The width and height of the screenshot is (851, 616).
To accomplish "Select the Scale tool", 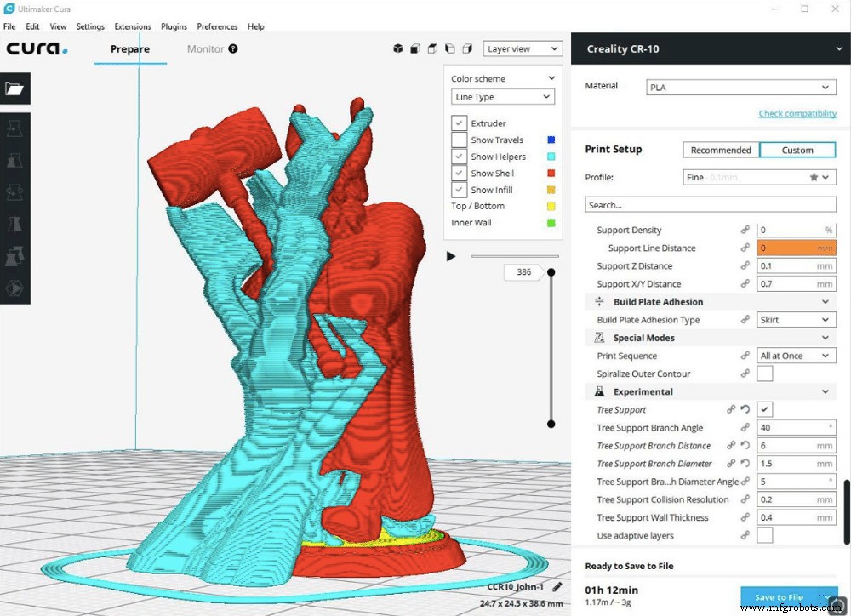I will click(15, 159).
